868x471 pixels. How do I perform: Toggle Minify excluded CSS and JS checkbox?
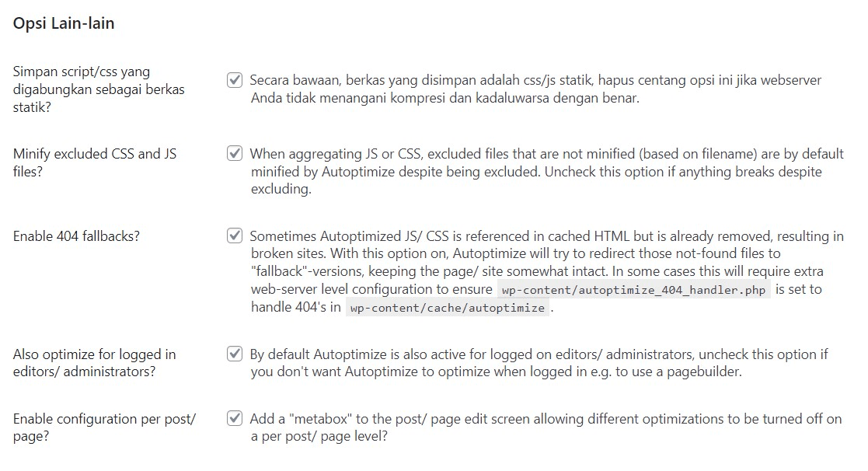(235, 153)
